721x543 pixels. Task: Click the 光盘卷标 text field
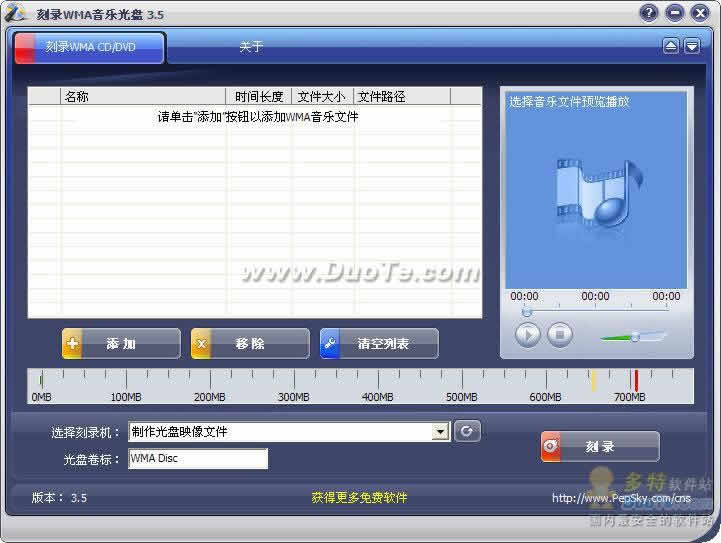click(198, 459)
